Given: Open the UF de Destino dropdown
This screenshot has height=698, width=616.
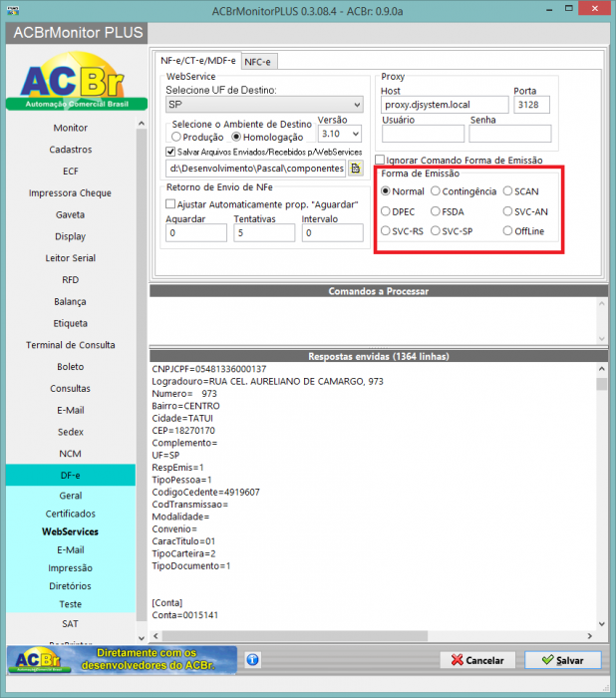Looking at the screenshot, I should [x=264, y=105].
